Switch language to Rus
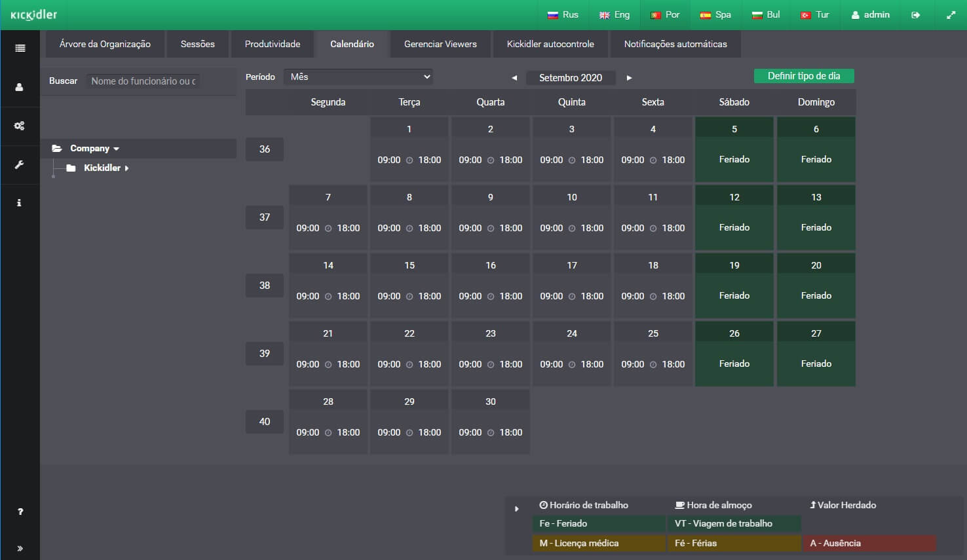The image size is (967, 560). (x=563, y=15)
